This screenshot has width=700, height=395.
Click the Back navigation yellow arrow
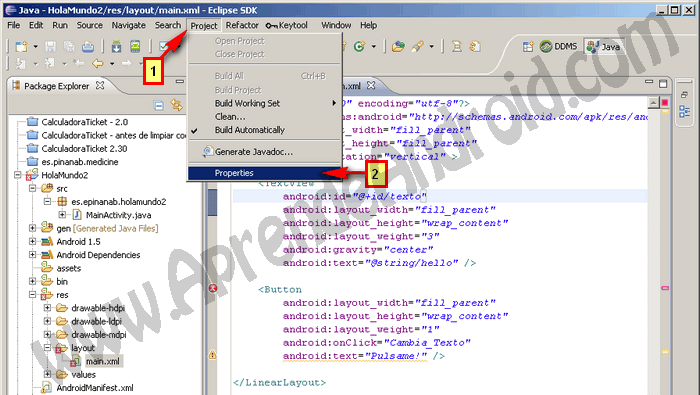tap(97, 63)
